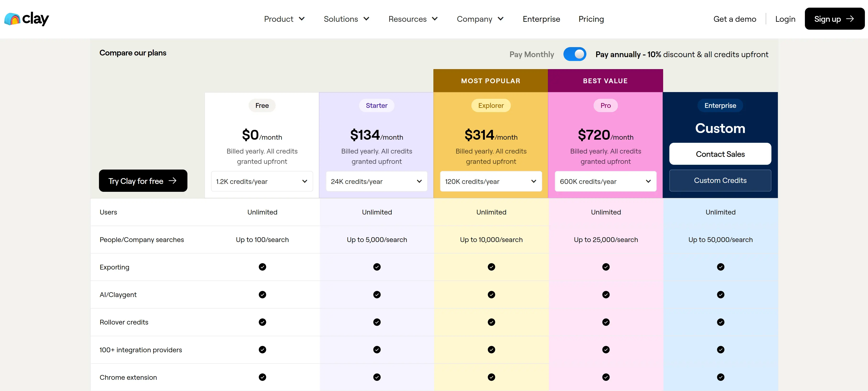Click AI/Claygent checkmark in Explorer column
This screenshot has width=868, height=391.
[491, 295]
